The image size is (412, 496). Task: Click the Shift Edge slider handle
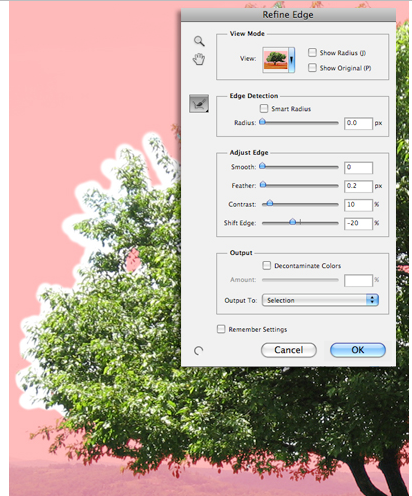292,222
